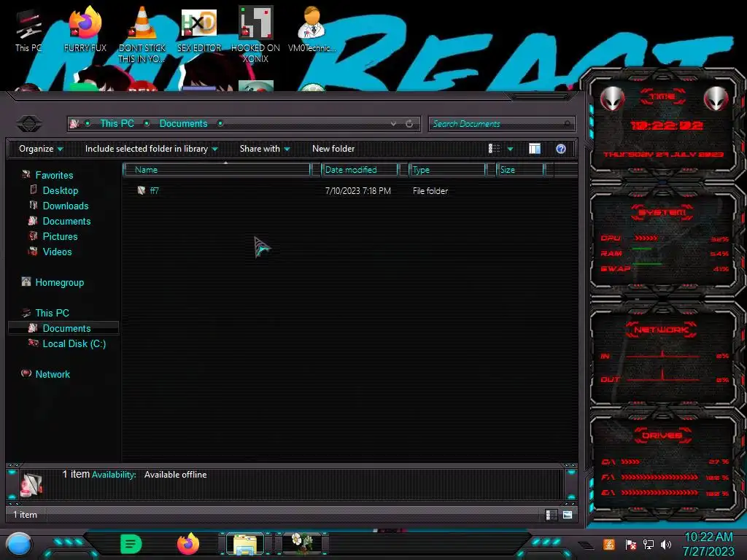Select Homegroup in the navigation pane
Screen dimensions: 747x560
click(x=60, y=282)
